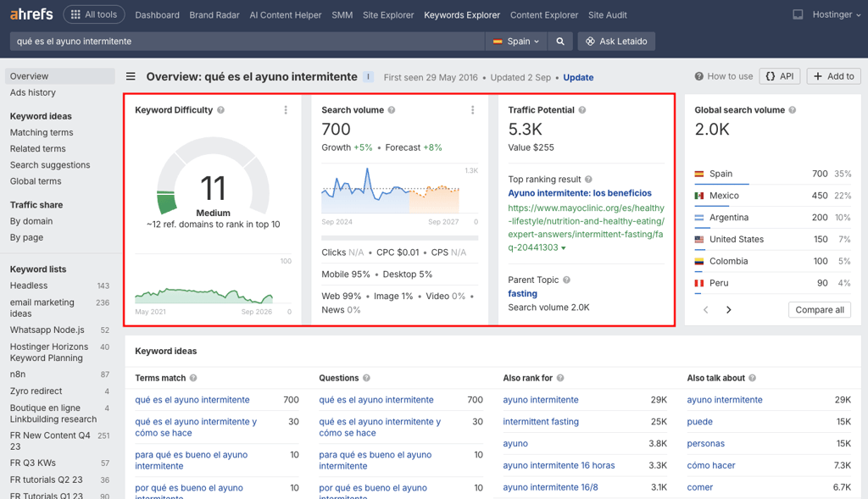This screenshot has width=868, height=499.
Task: Open Keyword Difficulty card options menu
Action: tap(286, 110)
